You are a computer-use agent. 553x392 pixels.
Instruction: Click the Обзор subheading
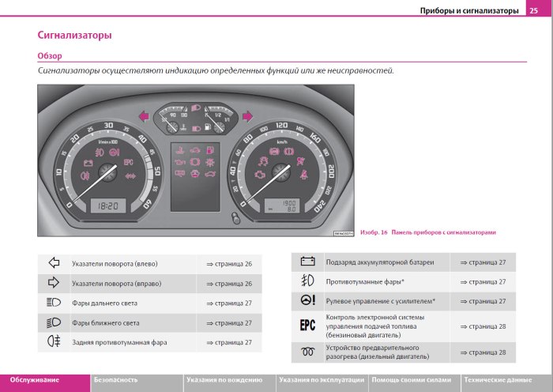point(50,56)
